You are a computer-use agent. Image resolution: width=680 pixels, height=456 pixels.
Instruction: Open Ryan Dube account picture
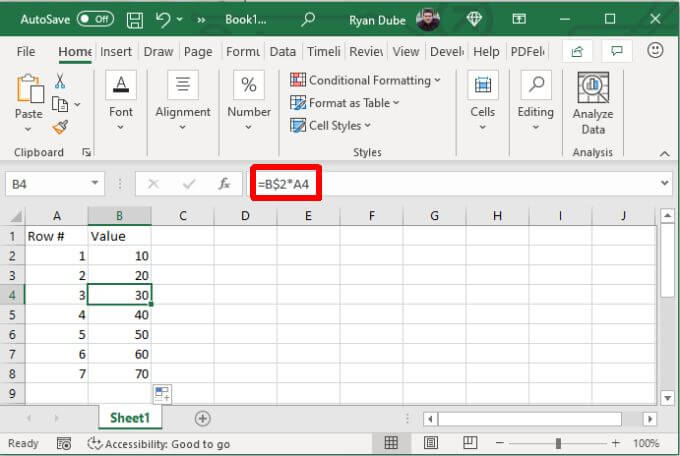pos(428,20)
